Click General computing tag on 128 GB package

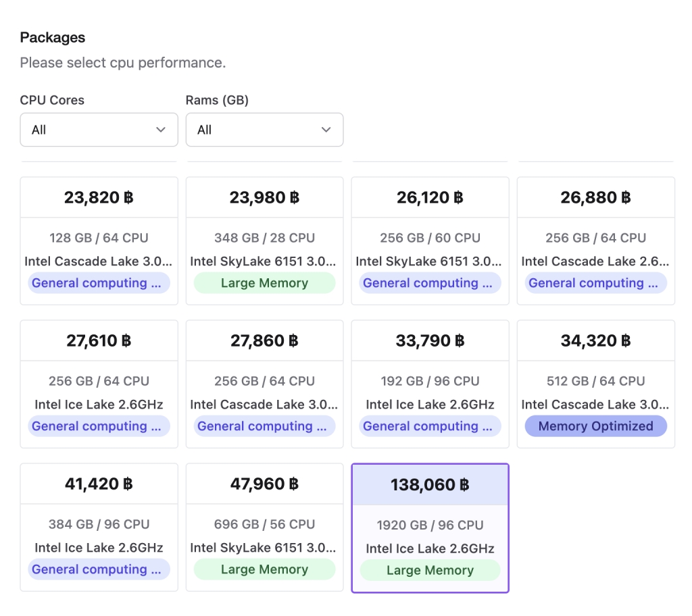click(99, 283)
